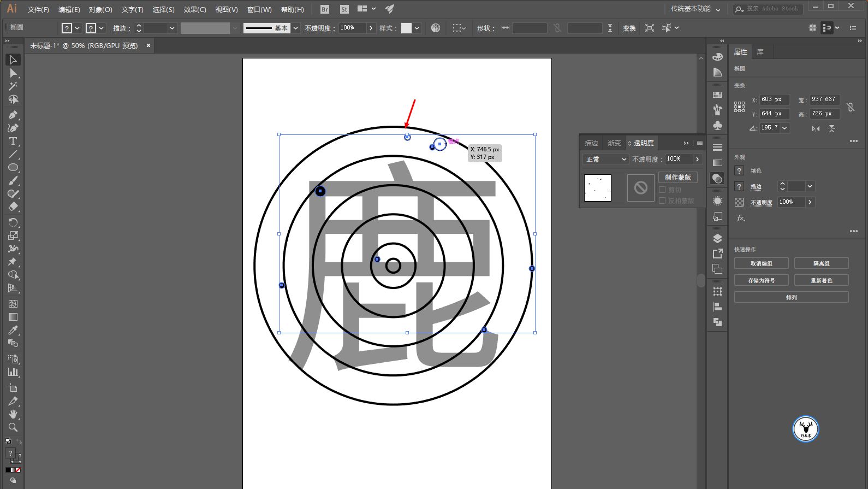Screen dimensions: 868x489
Task: Open the Symbols panel club icon
Action: pos(717,125)
